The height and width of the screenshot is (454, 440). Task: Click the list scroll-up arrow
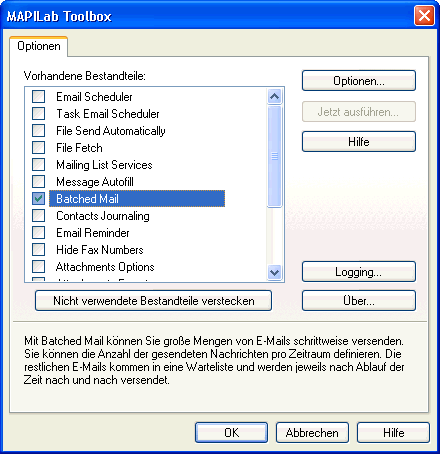(x=275, y=97)
